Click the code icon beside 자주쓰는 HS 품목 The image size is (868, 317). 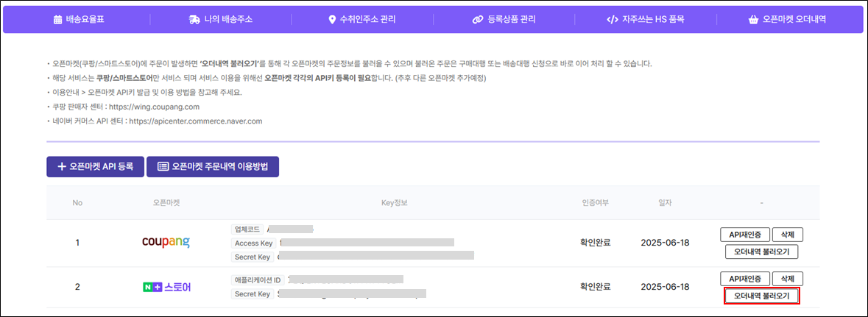point(612,20)
